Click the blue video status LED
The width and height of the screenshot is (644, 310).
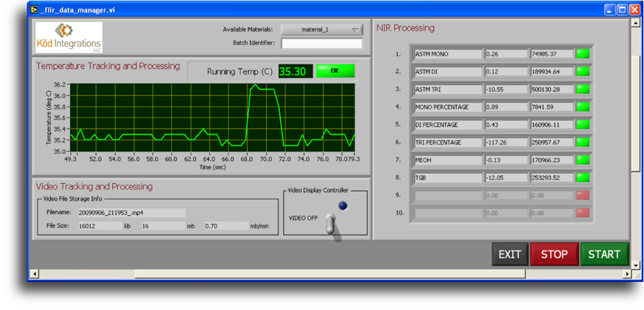(x=343, y=206)
